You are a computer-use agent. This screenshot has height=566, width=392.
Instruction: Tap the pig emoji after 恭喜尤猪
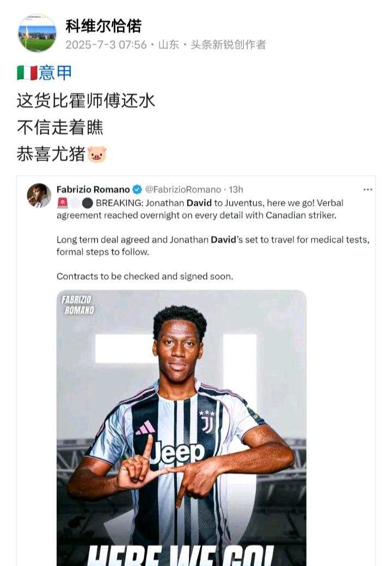click(x=97, y=154)
